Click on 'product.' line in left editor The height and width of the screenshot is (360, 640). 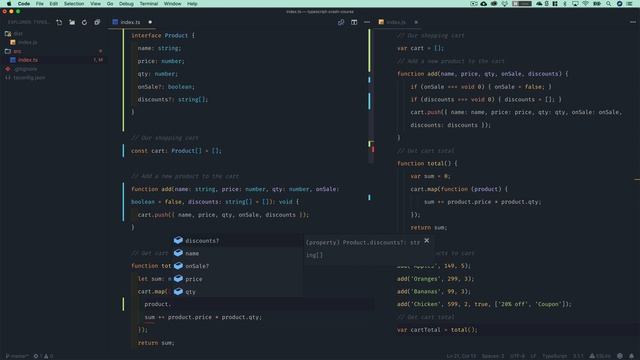pyautogui.click(x=158, y=304)
